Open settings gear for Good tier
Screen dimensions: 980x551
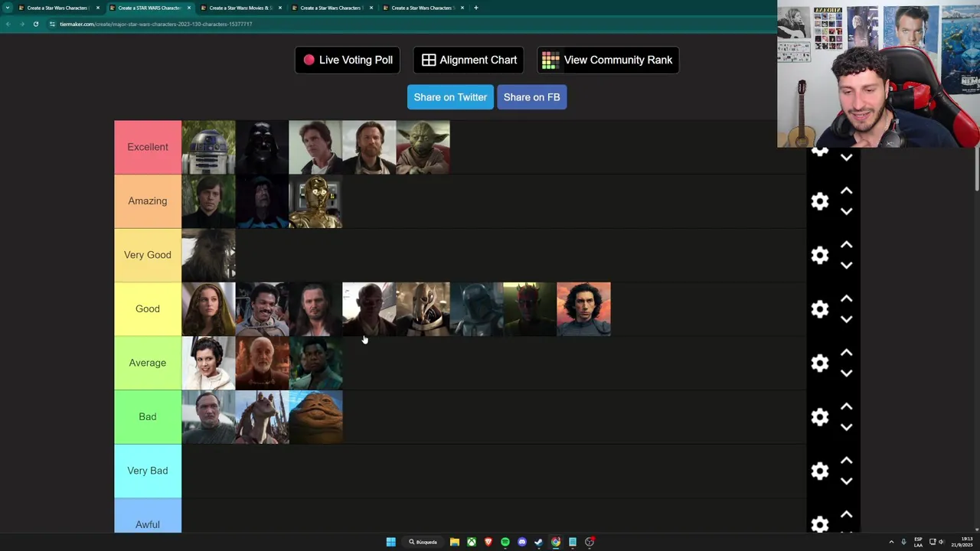tap(820, 309)
